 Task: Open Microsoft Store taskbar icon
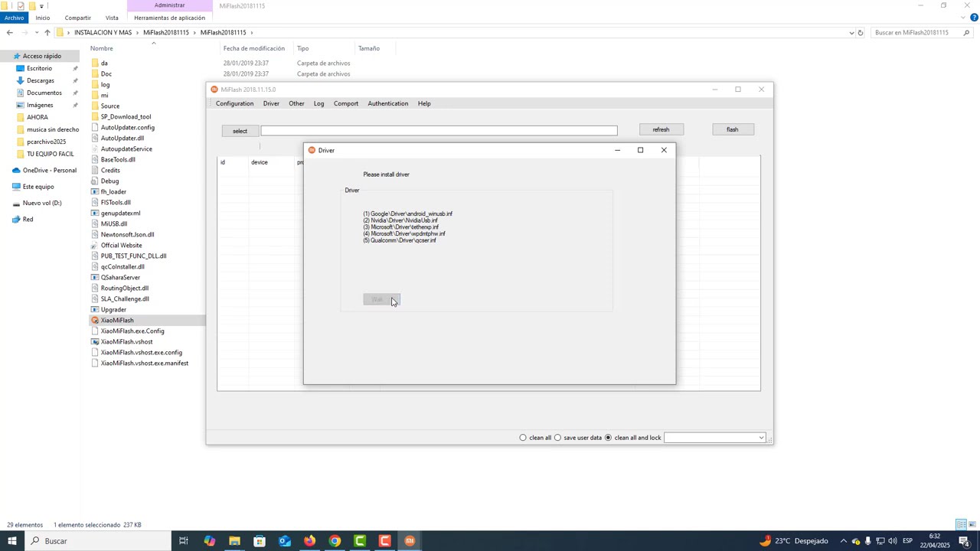[x=260, y=541]
